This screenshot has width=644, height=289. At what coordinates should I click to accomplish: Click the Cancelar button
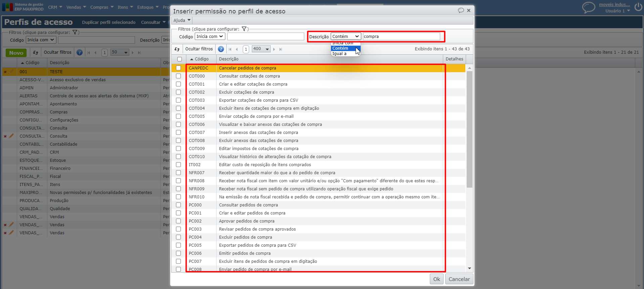[459, 279]
